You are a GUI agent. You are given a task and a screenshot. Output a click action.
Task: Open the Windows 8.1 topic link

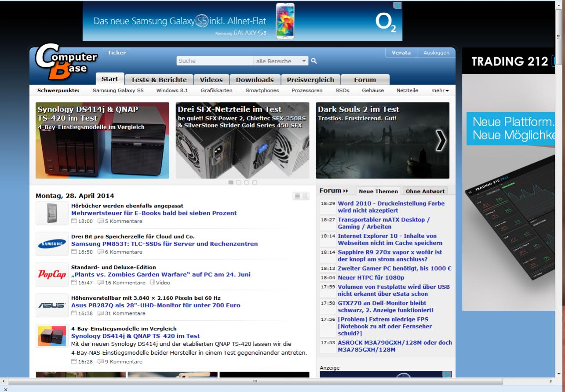click(x=172, y=91)
